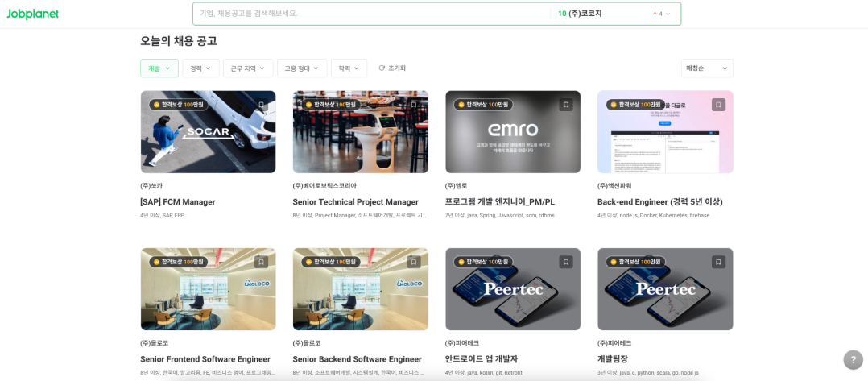
Task: Bookmark the Back-end Engineer job
Action: point(718,105)
